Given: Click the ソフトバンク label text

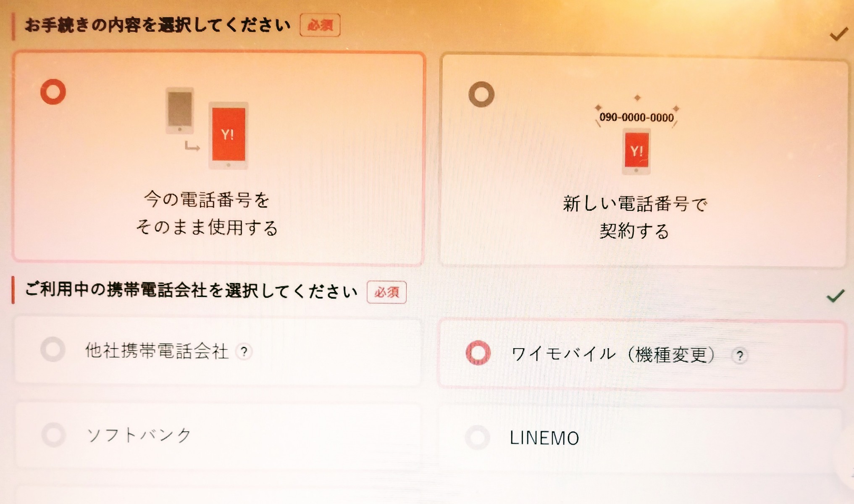Looking at the screenshot, I should tap(139, 435).
